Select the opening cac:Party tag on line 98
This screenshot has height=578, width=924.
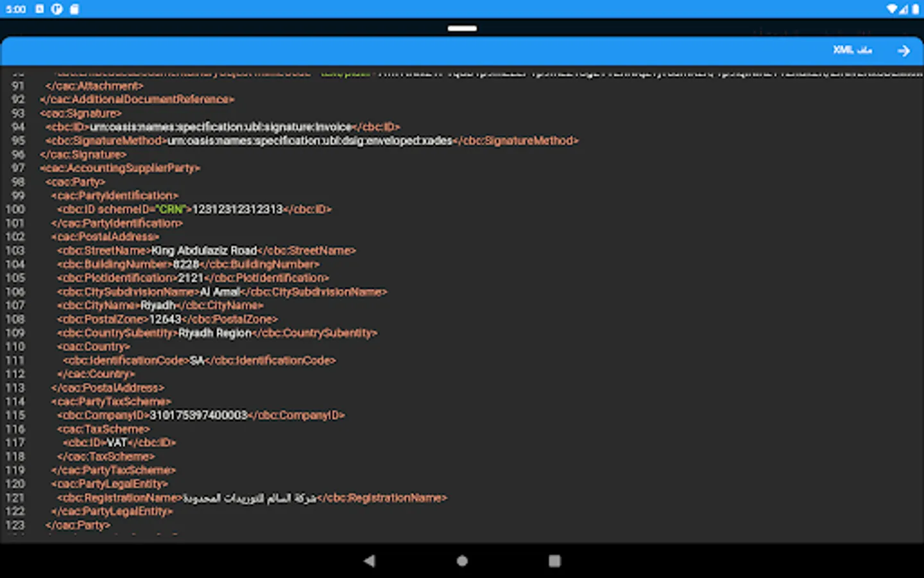pos(75,182)
